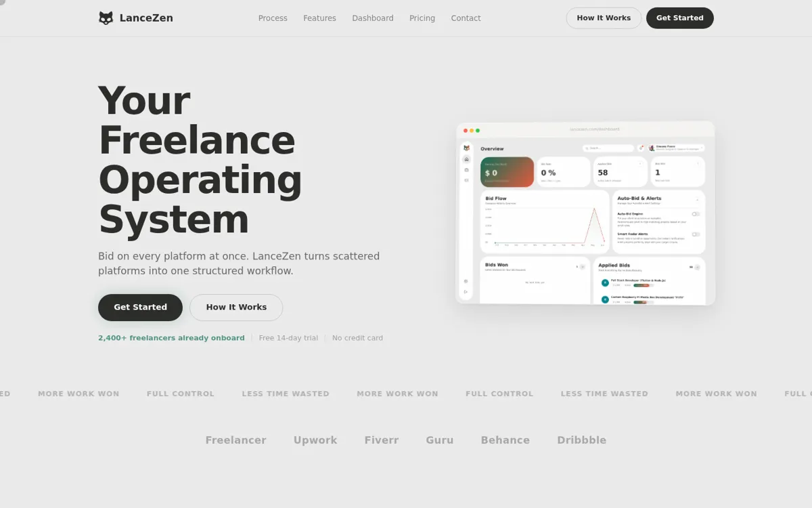Viewport: 812px width, 508px height.
Task: Click the stat card showing 1
Action: pos(677,172)
